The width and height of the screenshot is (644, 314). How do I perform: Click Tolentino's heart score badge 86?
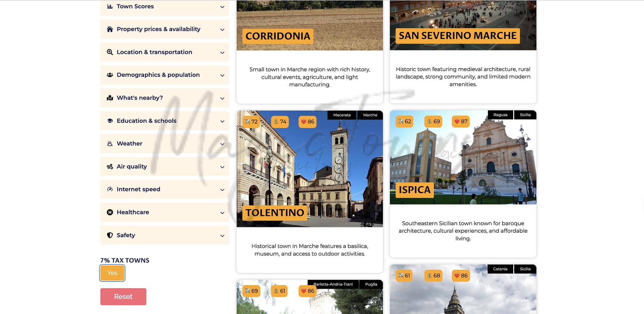pos(307,122)
